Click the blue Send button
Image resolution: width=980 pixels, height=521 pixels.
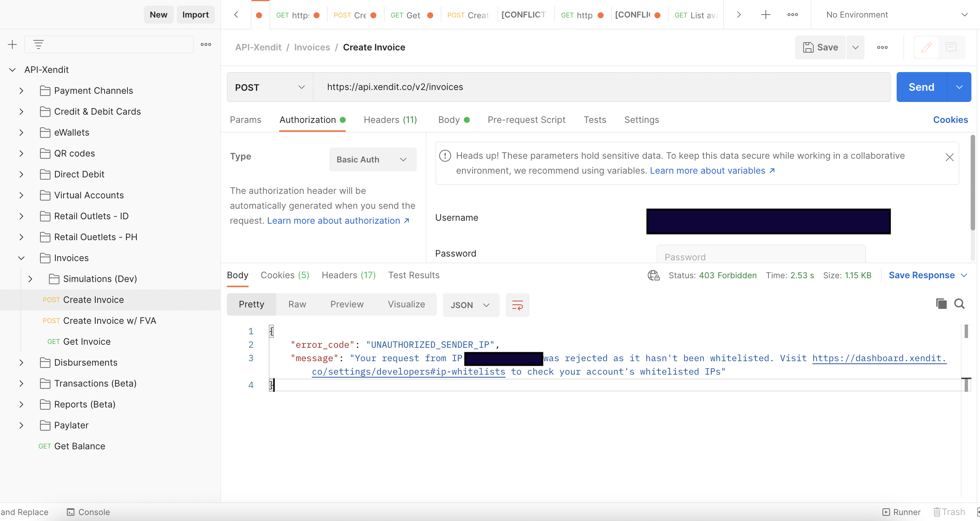click(x=921, y=87)
